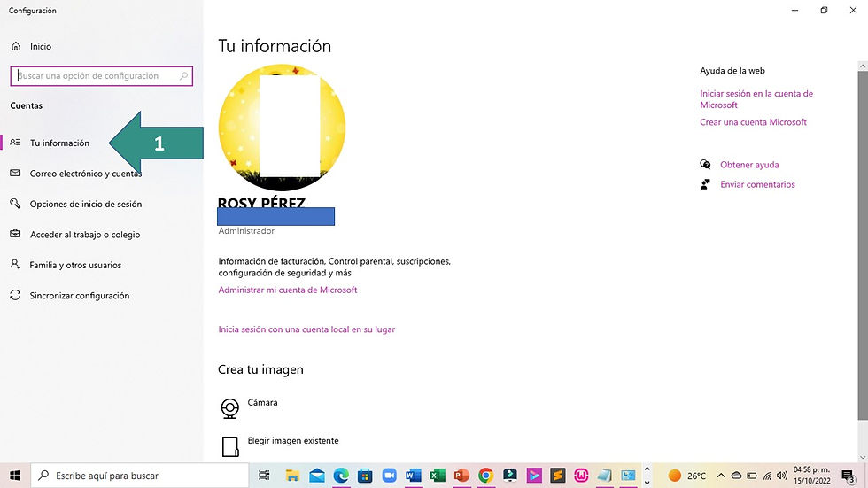Show hidden system tray icons
Image resolution: width=868 pixels, height=488 pixels.
[721, 476]
